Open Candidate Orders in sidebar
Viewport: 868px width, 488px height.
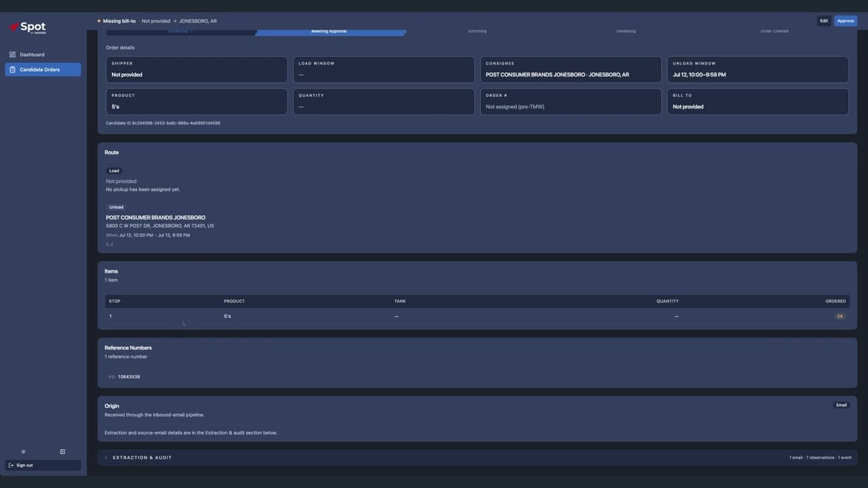click(x=43, y=69)
